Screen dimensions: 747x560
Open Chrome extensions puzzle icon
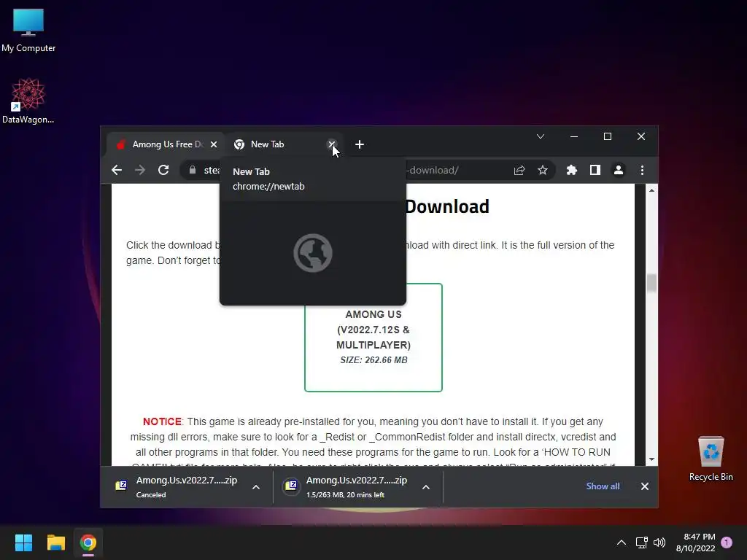[572, 170]
